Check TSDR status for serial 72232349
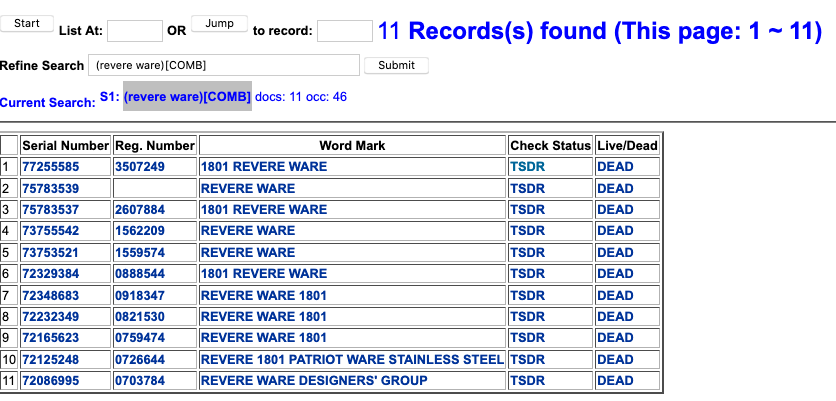The image size is (836, 401). 528,317
